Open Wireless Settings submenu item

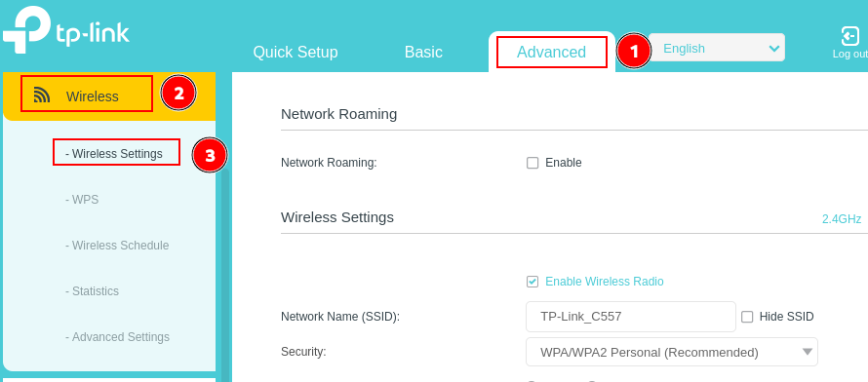[114, 153]
